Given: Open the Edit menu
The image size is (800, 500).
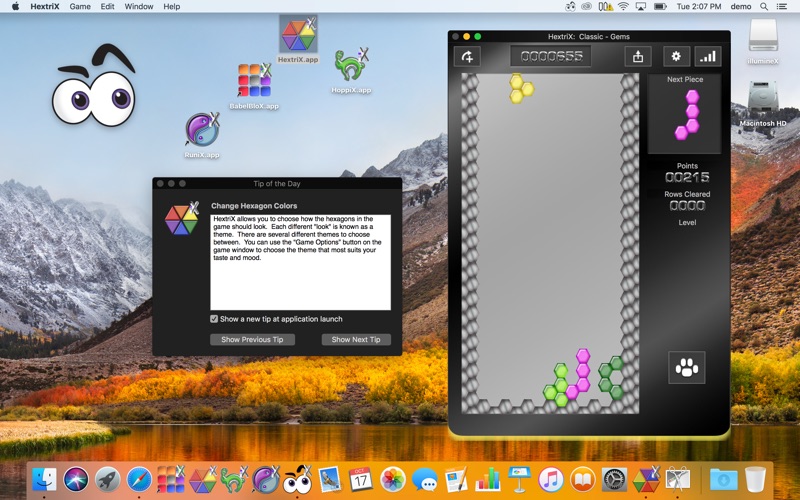Looking at the screenshot, I should click(107, 6).
